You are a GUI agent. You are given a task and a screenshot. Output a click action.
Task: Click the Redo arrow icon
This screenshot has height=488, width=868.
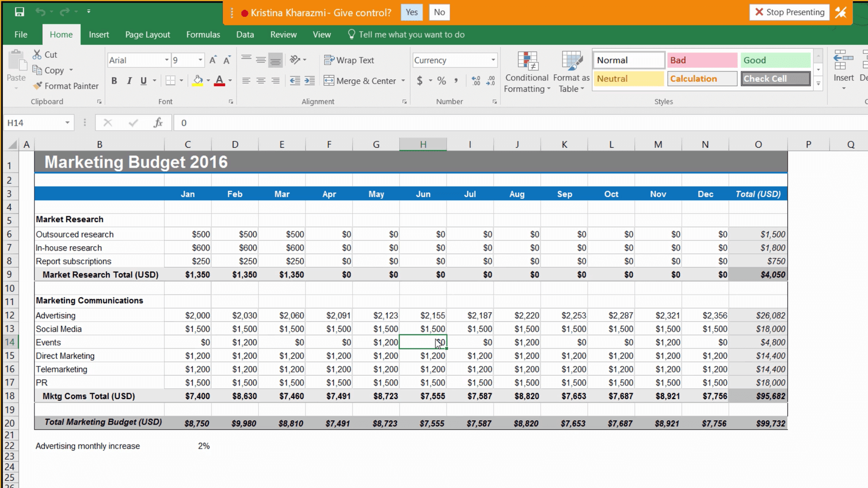[65, 12]
